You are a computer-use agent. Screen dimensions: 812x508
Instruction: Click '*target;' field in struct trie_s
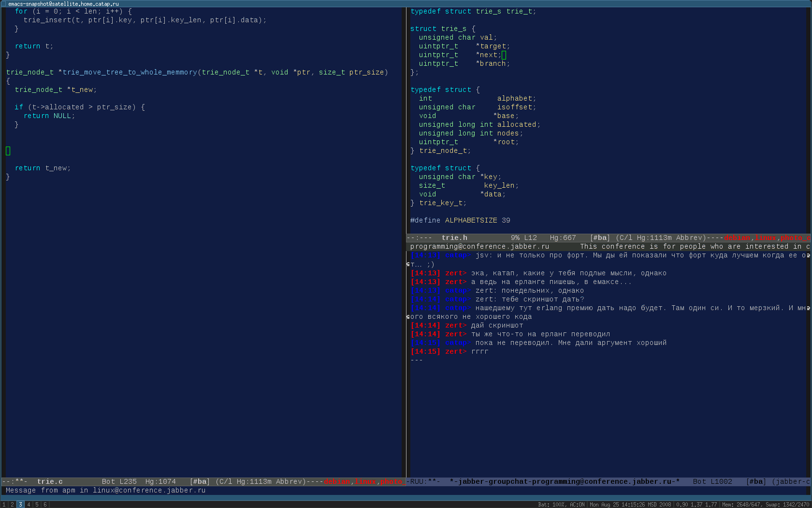click(x=493, y=46)
